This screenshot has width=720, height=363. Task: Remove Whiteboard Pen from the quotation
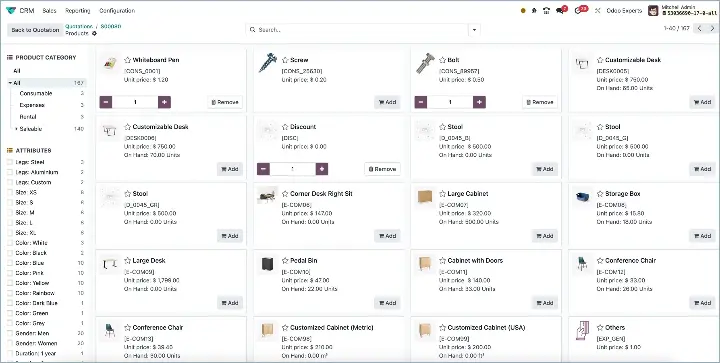point(225,102)
